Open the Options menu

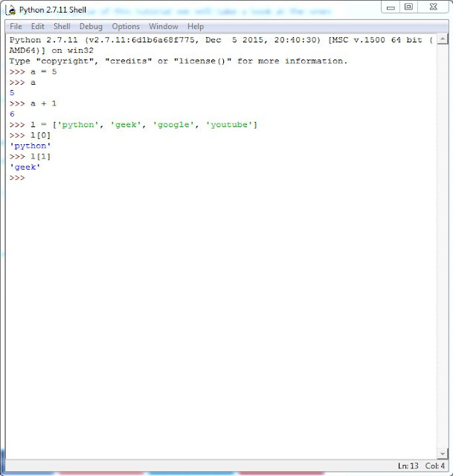pos(126,27)
